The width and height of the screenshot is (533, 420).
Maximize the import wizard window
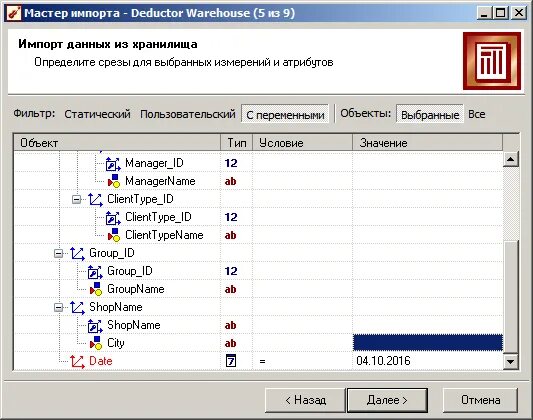[500, 13]
